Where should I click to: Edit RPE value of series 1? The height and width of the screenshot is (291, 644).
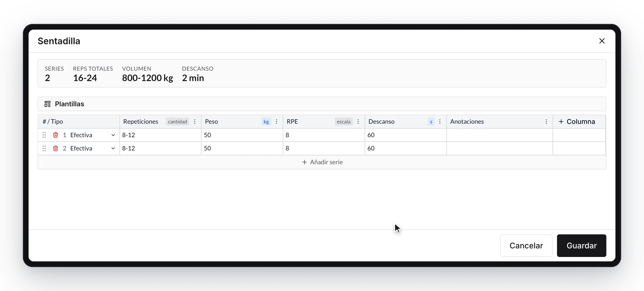324,135
